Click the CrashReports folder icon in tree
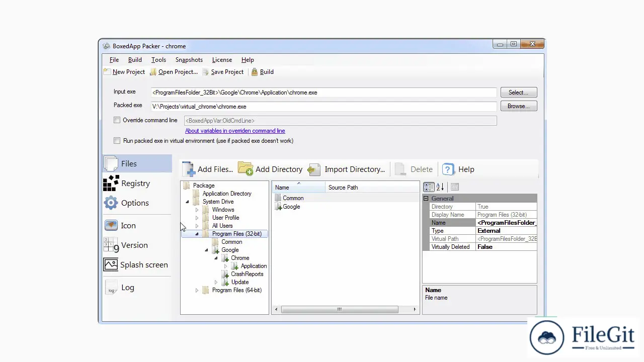The height and width of the screenshot is (362, 644). tap(225, 274)
